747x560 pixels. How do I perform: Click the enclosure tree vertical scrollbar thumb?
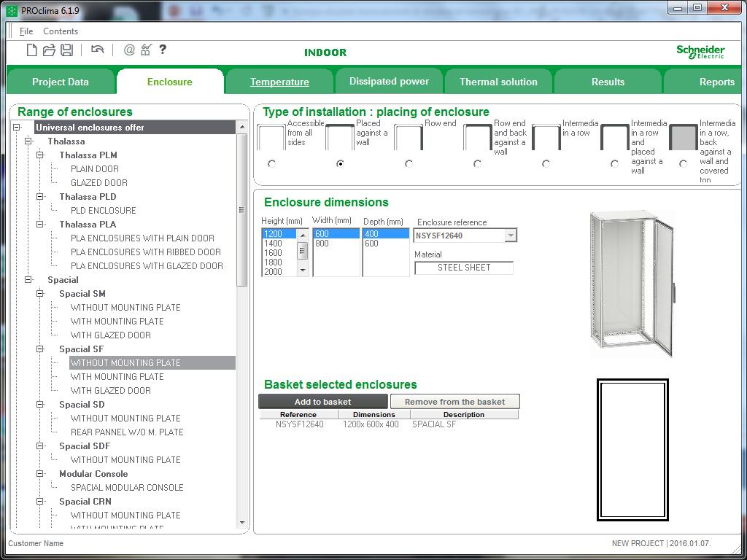[242, 209]
